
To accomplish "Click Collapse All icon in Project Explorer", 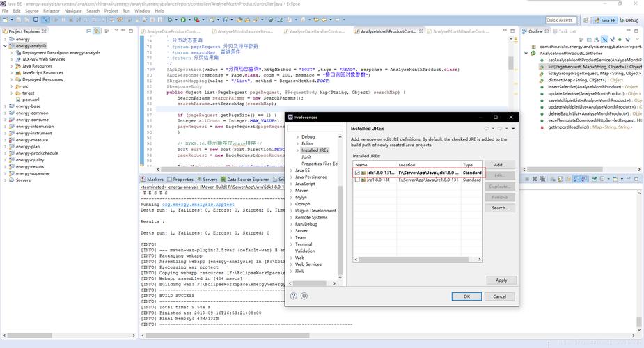I will pyautogui.click(x=88, y=31).
